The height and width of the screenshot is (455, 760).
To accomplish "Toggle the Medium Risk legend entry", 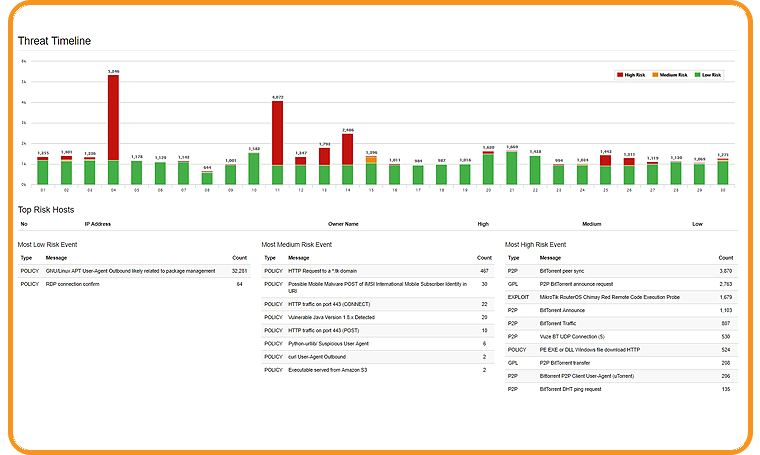I will pos(669,75).
